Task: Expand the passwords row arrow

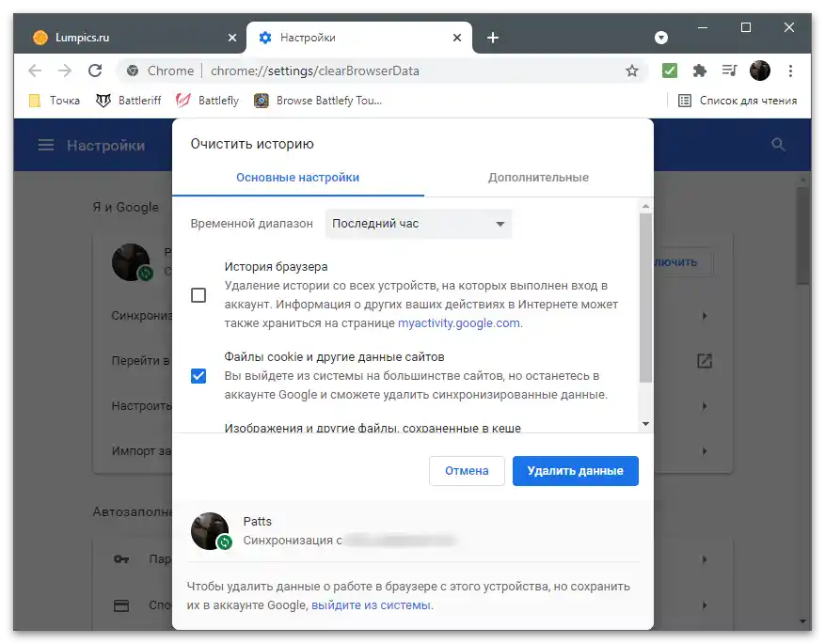Action: (x=705, y=559)
